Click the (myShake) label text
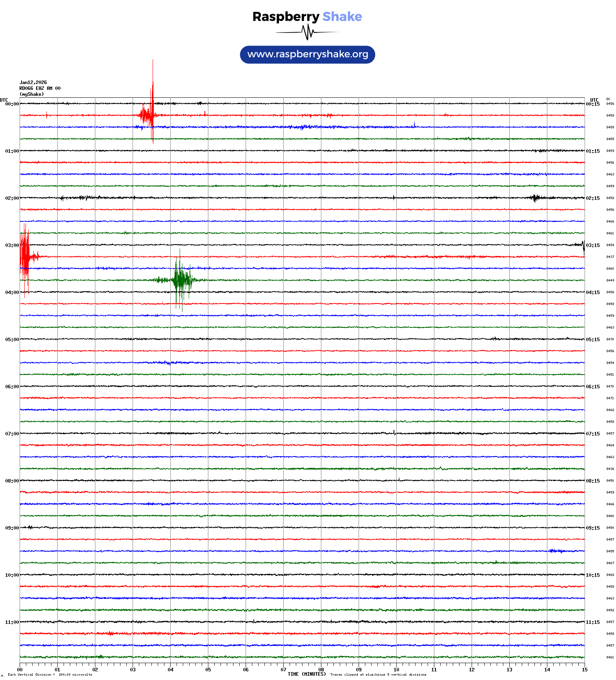The image size is (616, 680). click(32, 94)
